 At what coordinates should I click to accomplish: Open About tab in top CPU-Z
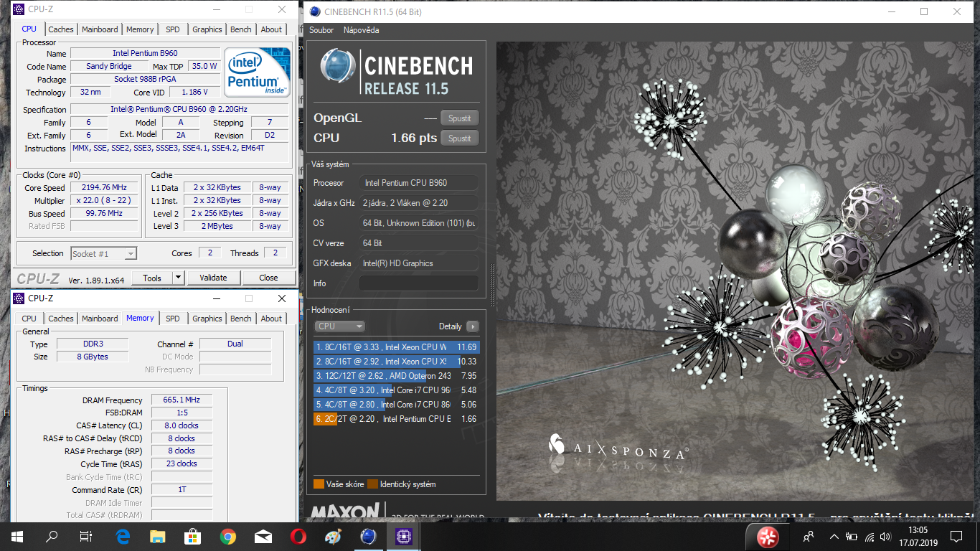pyautogui.click(x=271, y=29)
